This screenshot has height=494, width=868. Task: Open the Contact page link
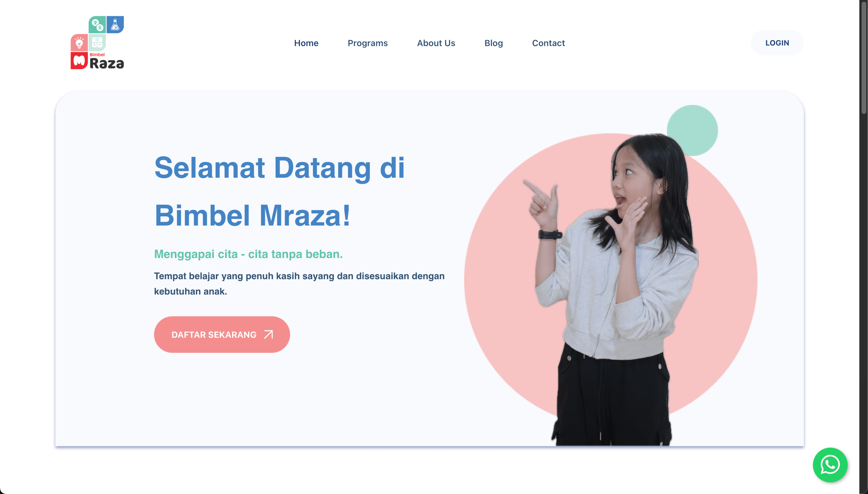click(x=548, y=43)
